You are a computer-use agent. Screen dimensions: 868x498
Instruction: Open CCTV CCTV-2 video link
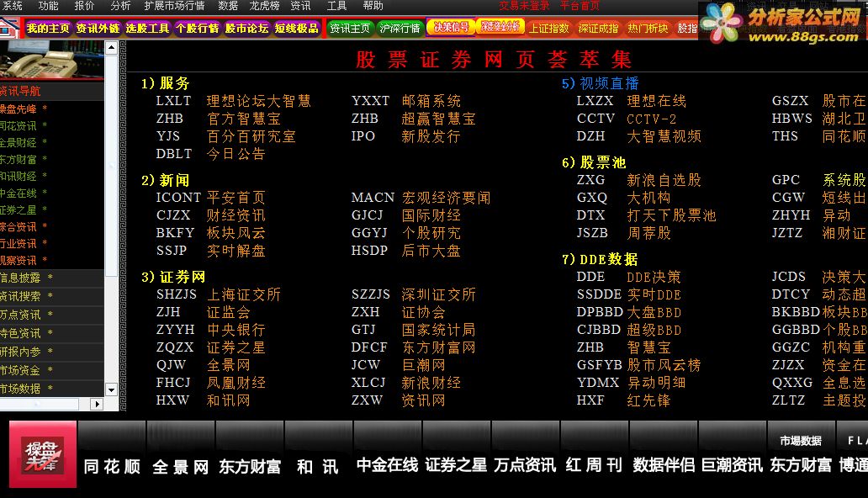(626, 119)
